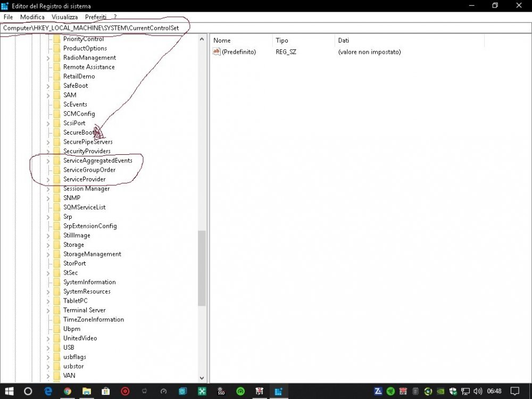Click the RetailDemo folder icon
The image size is (532, 399).
tap(57, 76)
